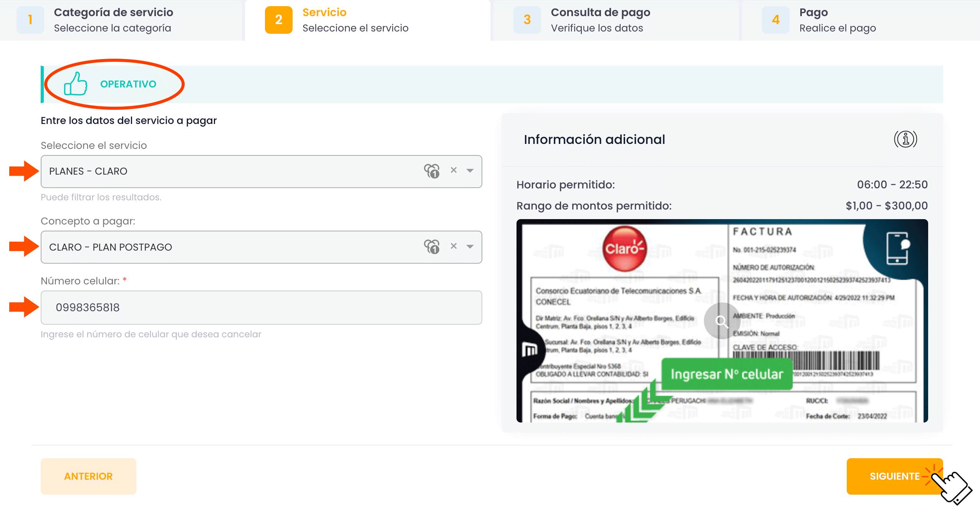Viewport: 980px width, 515px height.
Task: Focus the Número celular input field
Action: [261, 307]
